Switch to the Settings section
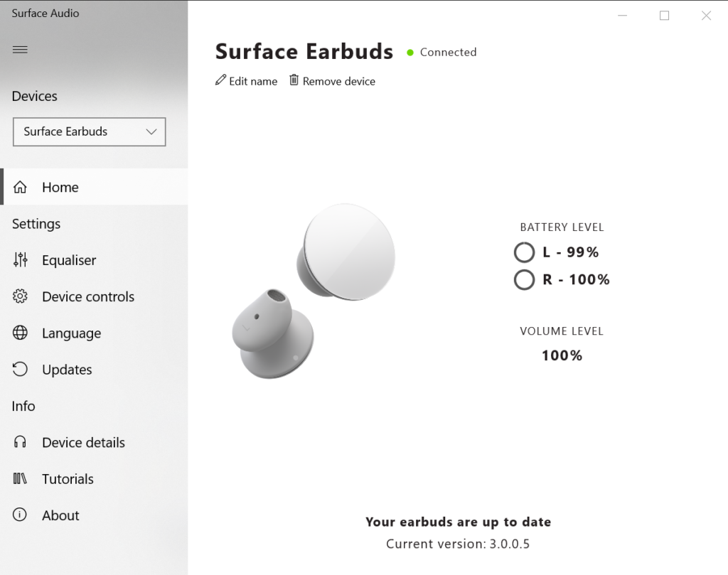This screenshot has width=728, height=575. pos(36,223)
